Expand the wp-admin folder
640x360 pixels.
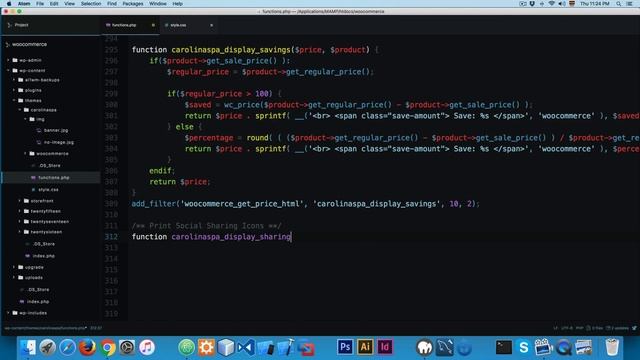tap(8, 60)
